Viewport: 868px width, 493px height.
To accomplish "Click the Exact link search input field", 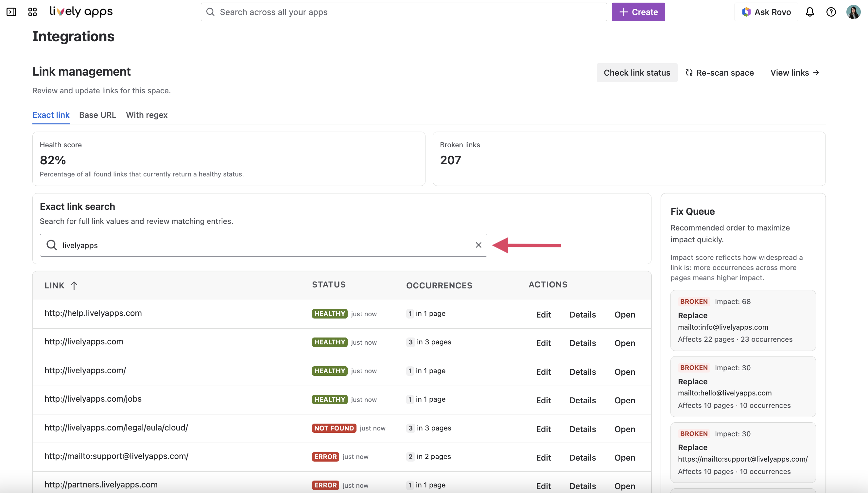I will click(x=237, y=245).
